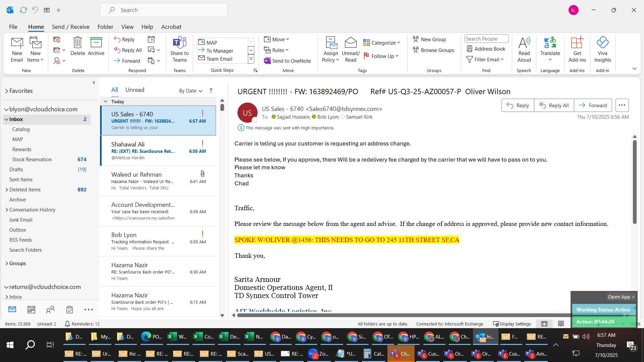
Task: Open Address Book
Action: (486, 49)
